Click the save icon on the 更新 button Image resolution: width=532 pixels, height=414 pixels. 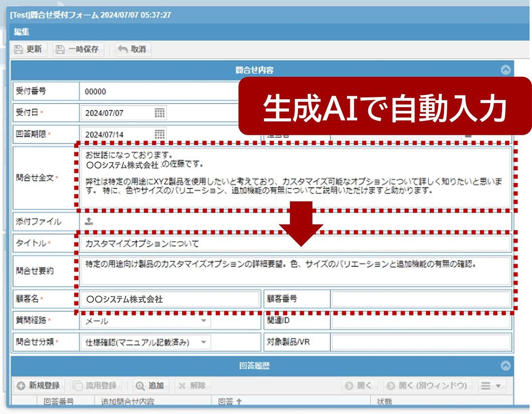click(19, 49)
